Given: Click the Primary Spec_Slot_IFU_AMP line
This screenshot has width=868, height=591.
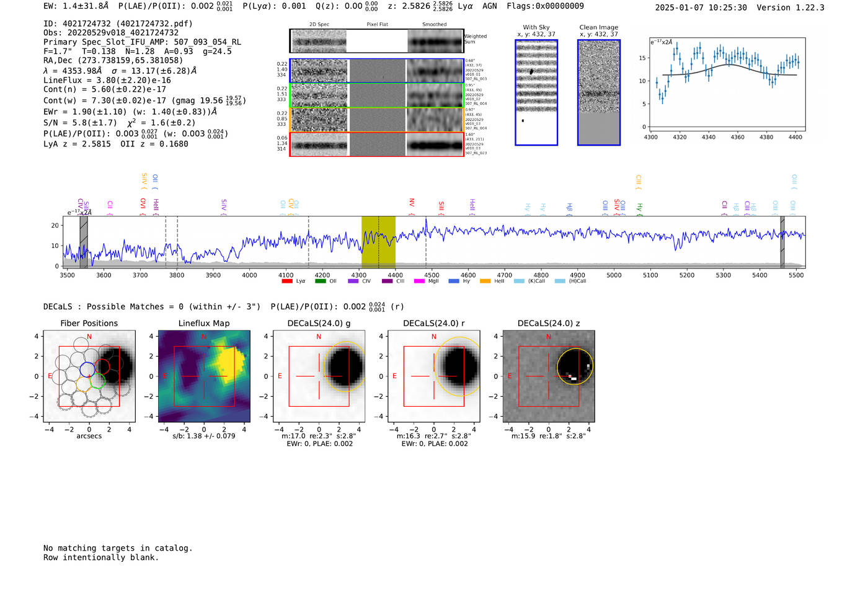Looking at the screenshot, I should coord(143,42).
